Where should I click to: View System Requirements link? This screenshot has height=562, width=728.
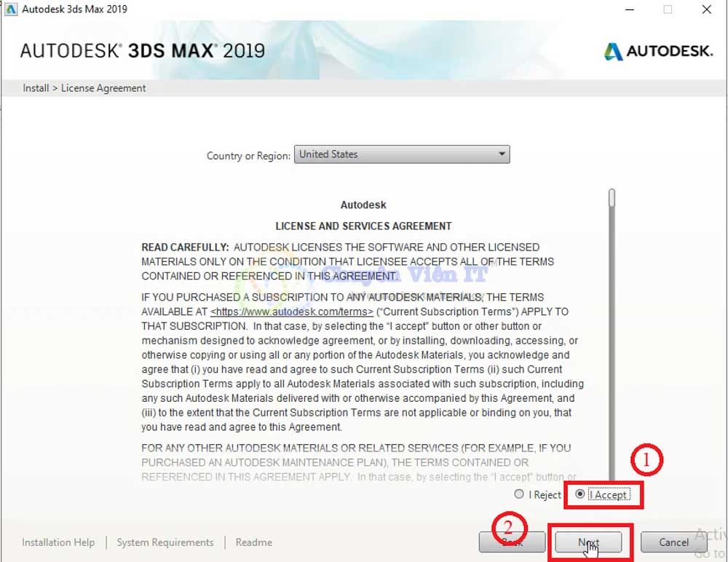(165, 542)
